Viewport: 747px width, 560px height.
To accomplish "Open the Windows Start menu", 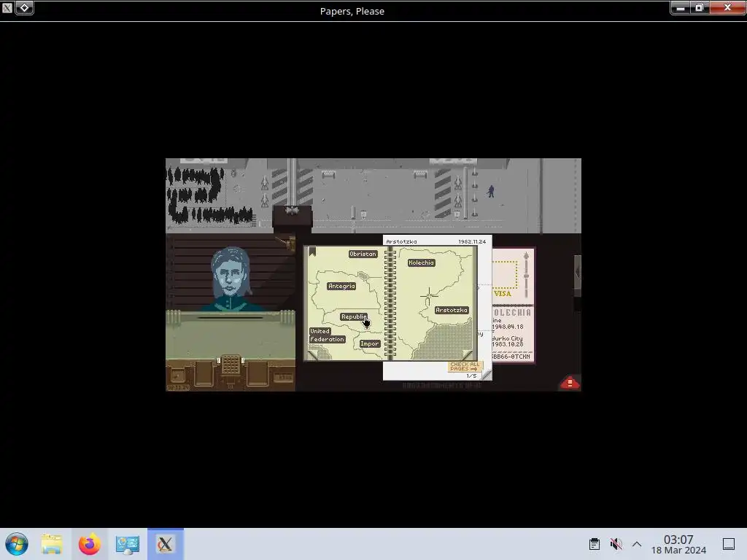I will 17,544.
